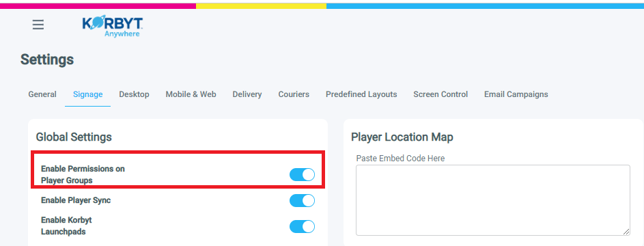Turn off Enable Korbyt Launchpads switch
This screenshot has width=644, height=246.
click(x=303, y=226)
